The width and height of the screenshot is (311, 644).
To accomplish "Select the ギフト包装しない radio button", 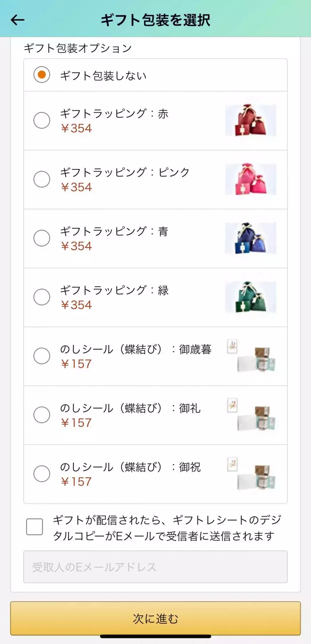I will coord(42,75).
